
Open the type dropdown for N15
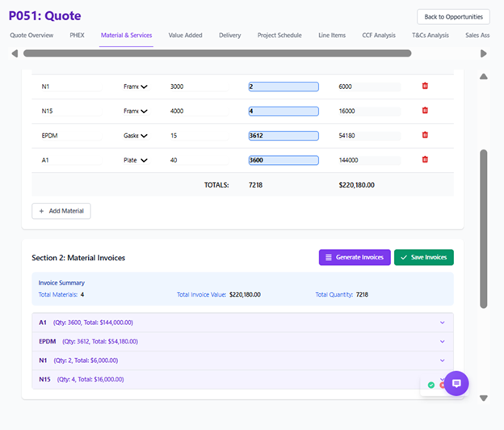pos(136,111)
